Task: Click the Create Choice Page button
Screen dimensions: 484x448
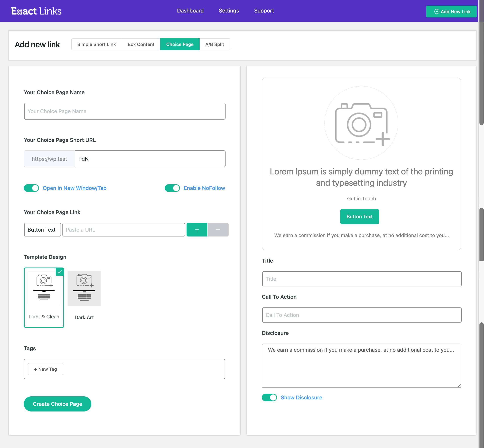Action: 58,404
